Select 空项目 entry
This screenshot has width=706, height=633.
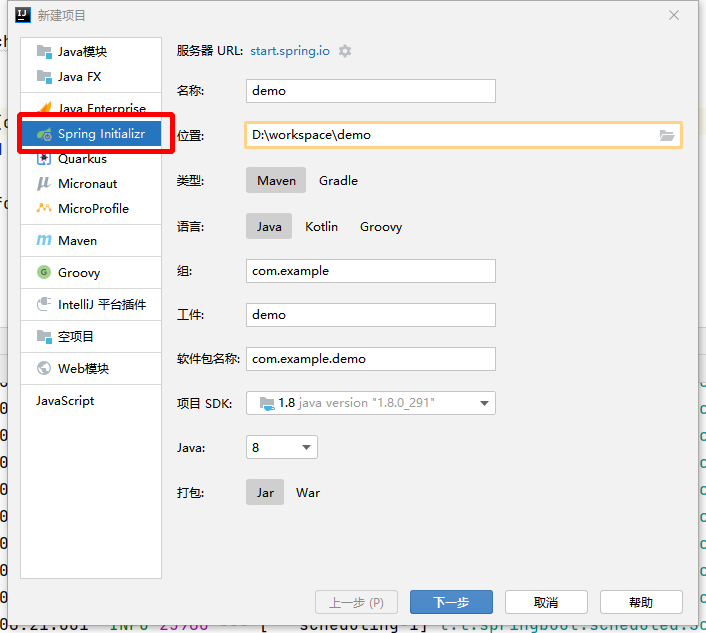point(91,336)
